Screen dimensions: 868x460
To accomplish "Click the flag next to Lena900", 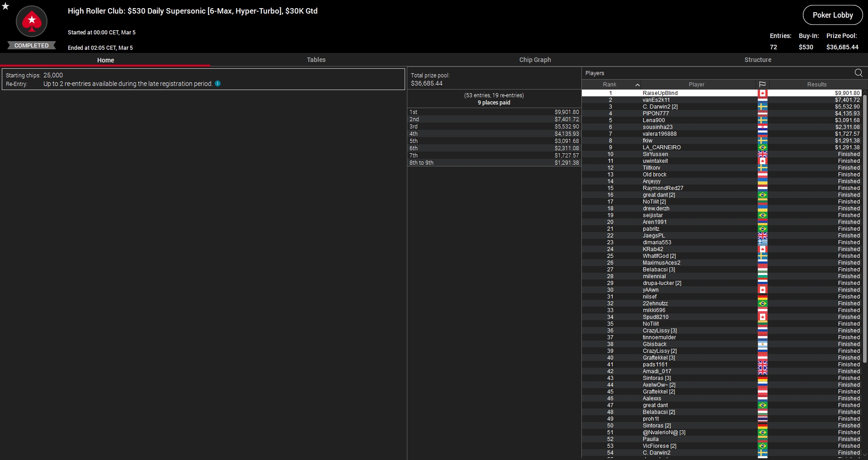I will tap(763, 120).
